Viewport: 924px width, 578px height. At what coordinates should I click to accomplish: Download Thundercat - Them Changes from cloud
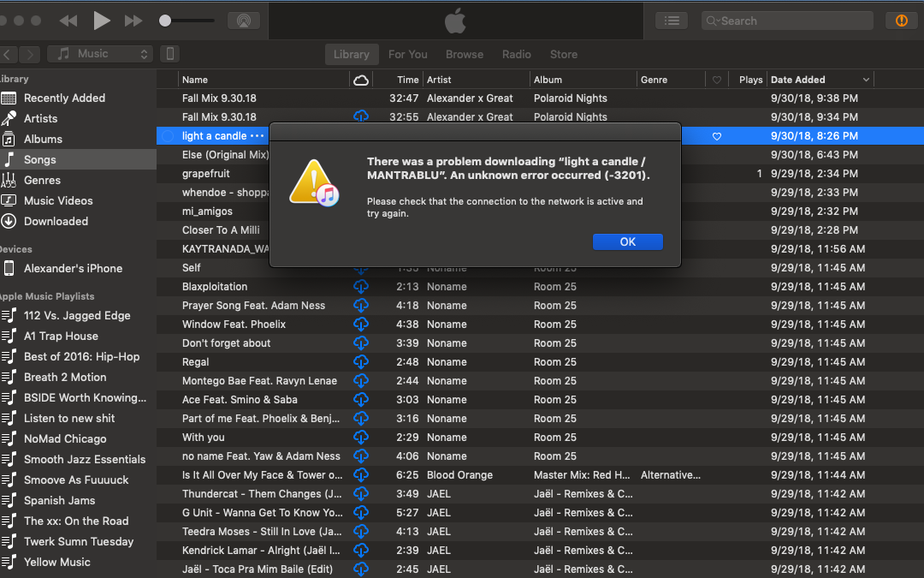[361, 494]
